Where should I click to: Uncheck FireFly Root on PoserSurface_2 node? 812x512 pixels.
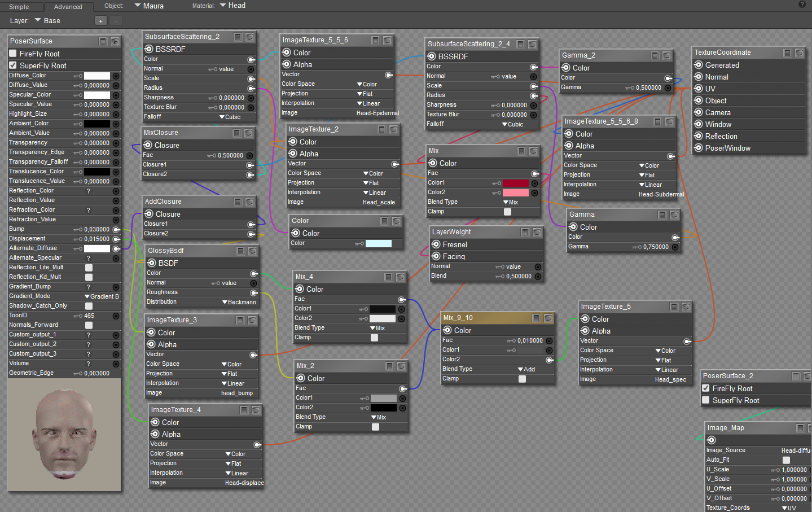(705, 388)
